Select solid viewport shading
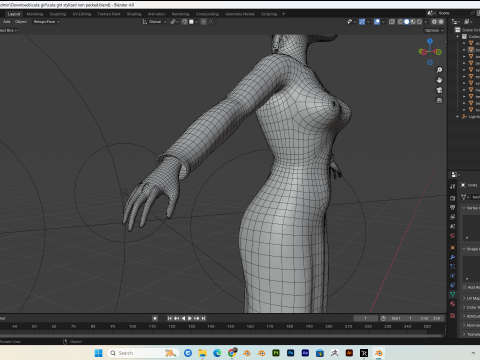The width and height of the screenshot is (480, 360). 407,22
